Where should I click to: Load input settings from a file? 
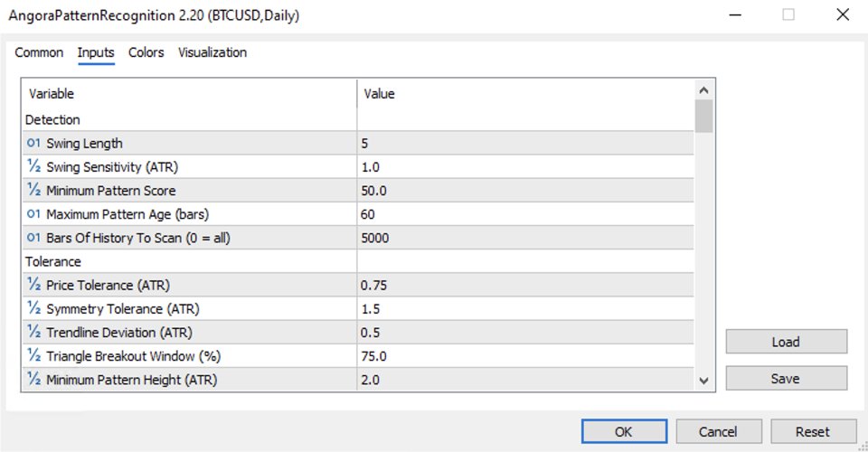(x=786, y=342)
